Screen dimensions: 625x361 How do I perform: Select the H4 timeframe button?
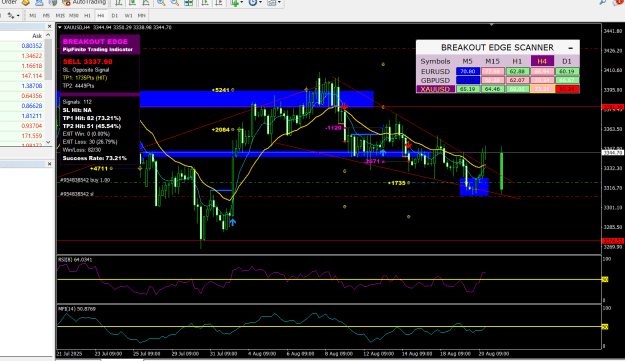click(x=100, y=16)
